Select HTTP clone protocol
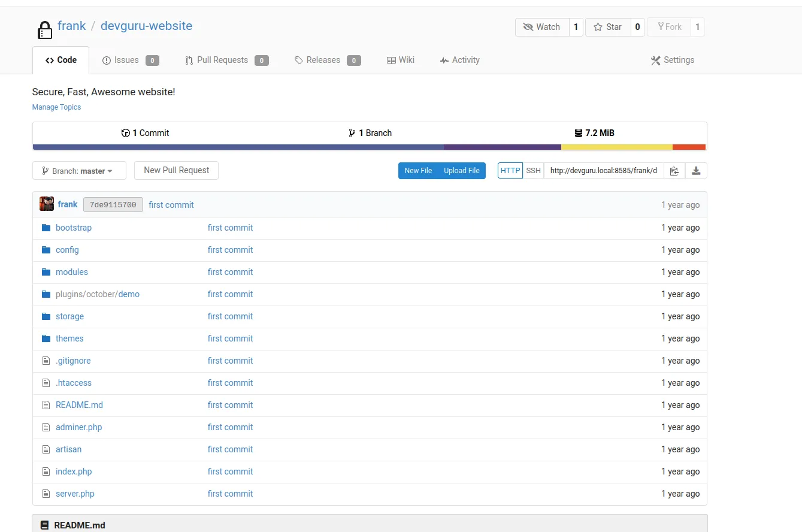 [x=510, y=171]
